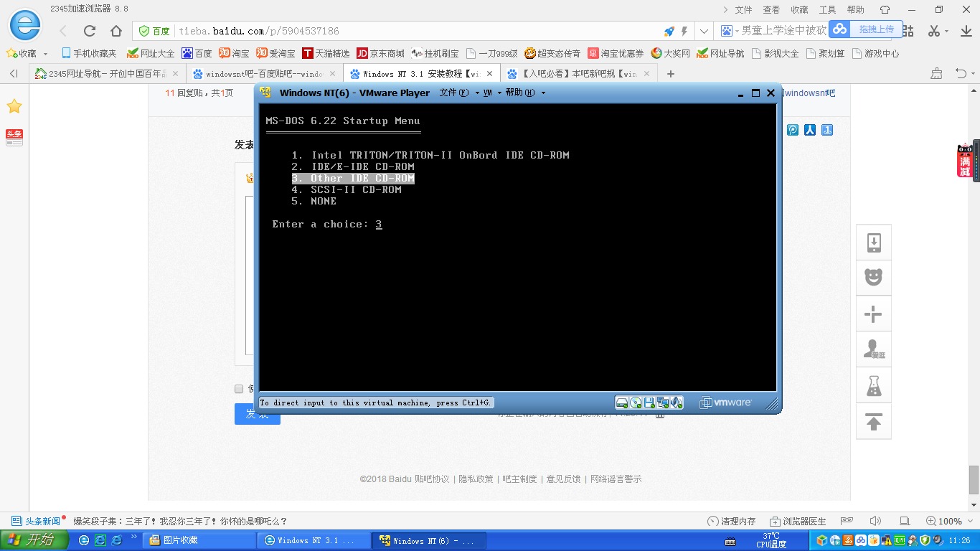
Task: Click the speaker icon in browser status bar
Action: (x=875, y=521)
